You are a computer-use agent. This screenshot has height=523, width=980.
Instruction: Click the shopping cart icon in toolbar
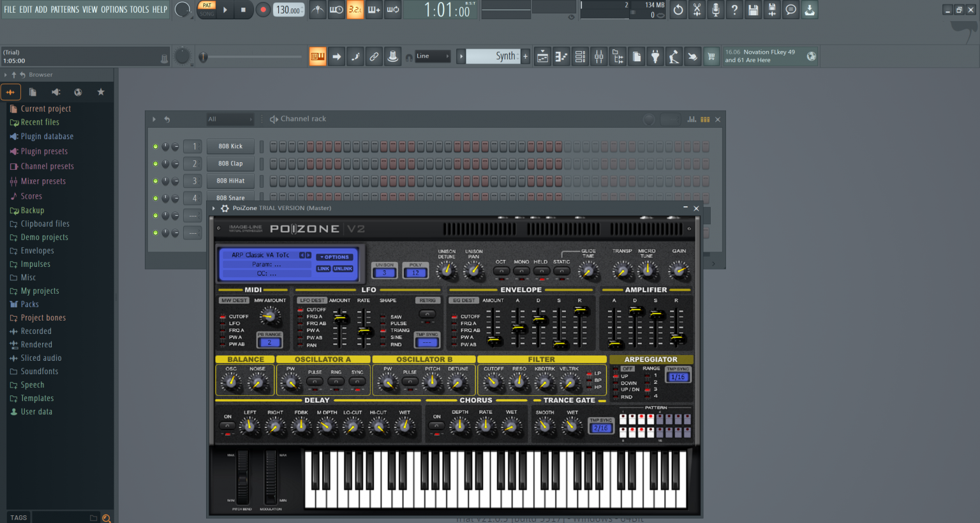click(711, 56)
